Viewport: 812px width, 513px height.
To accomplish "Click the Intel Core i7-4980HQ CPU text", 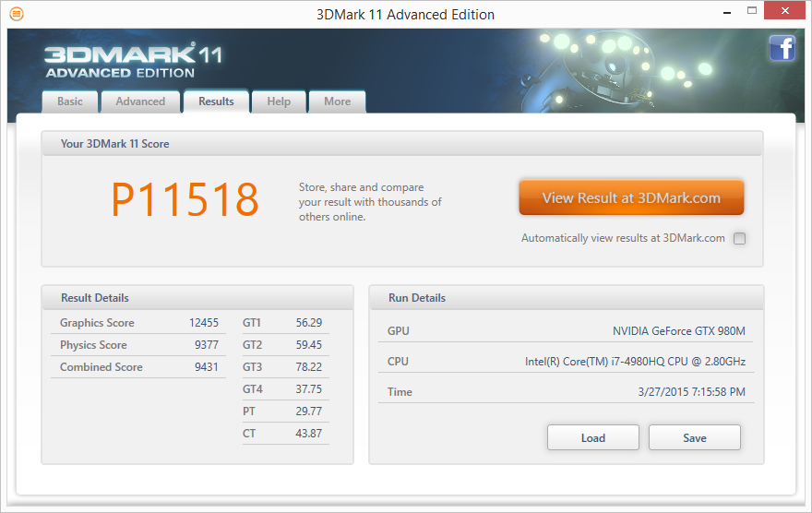I will point(636,362).
